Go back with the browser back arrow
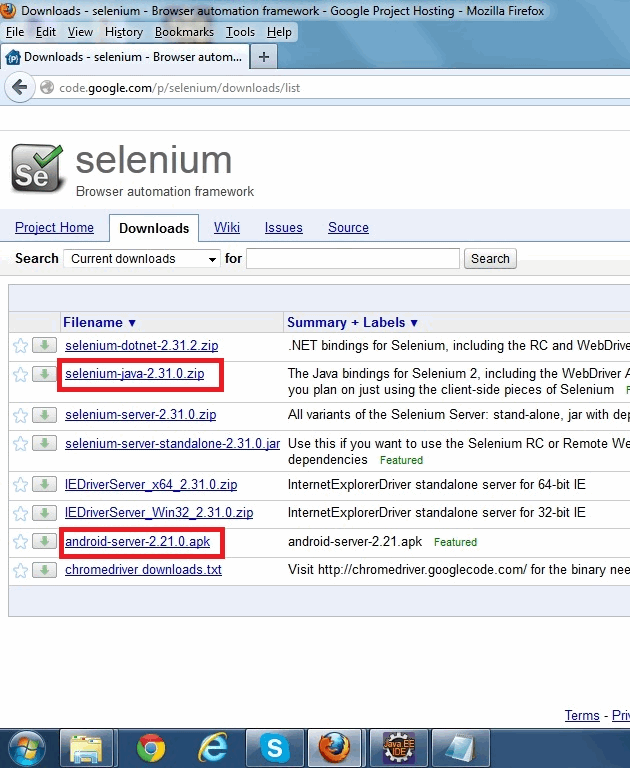 click(20, 88)
